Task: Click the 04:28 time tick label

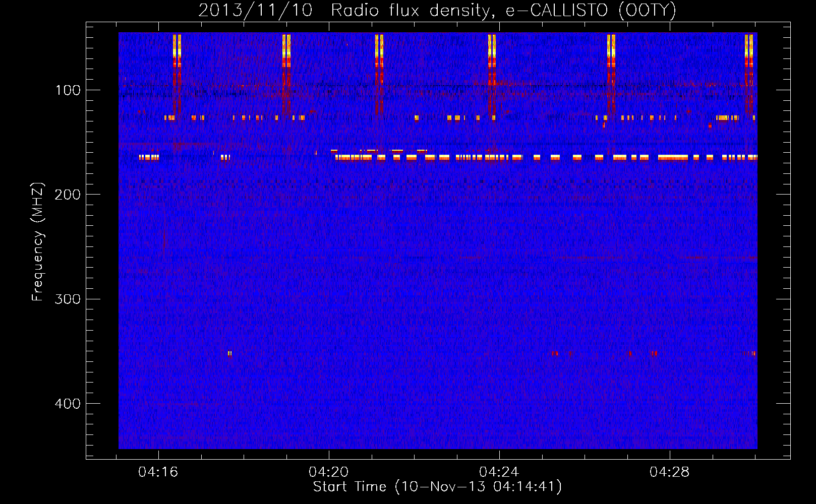Action: [670, 472]
